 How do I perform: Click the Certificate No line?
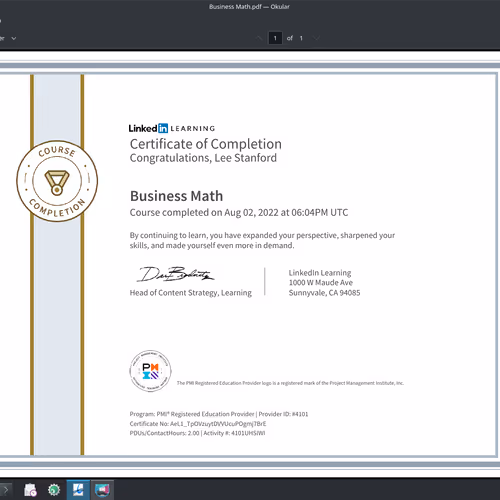click(198, 424)
